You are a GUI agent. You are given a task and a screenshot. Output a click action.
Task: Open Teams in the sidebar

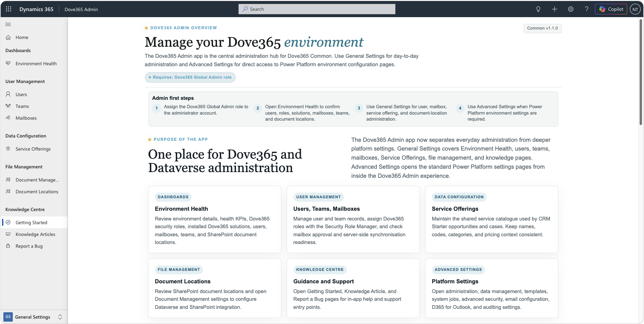[34, 106]
